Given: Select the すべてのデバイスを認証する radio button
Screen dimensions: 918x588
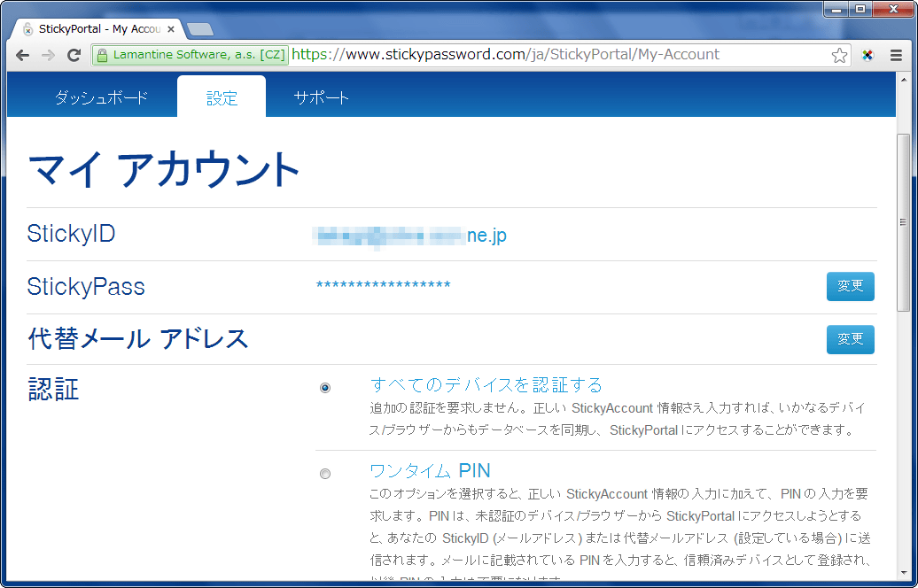Looking at the screenshot, I should click(325, 388).
